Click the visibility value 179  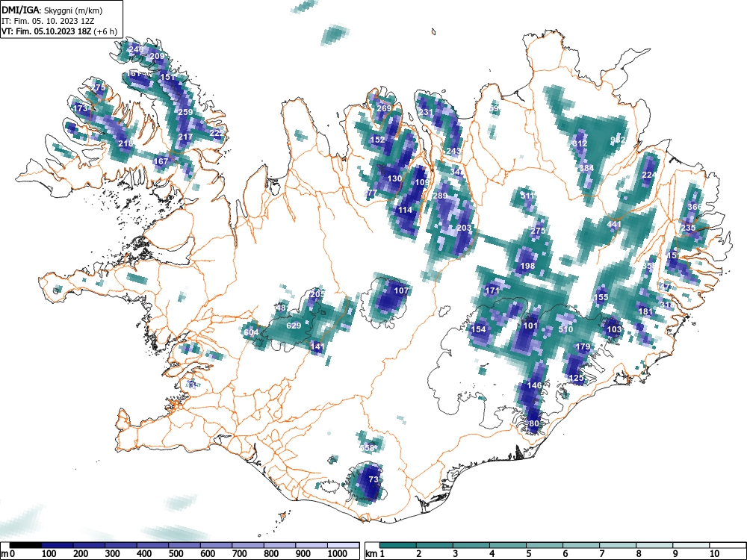[x=583, y=346]
